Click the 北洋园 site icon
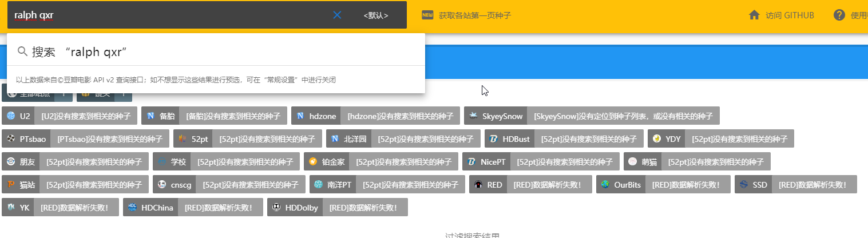This screenshot has height=238, width=868. (x=335, y=139)
